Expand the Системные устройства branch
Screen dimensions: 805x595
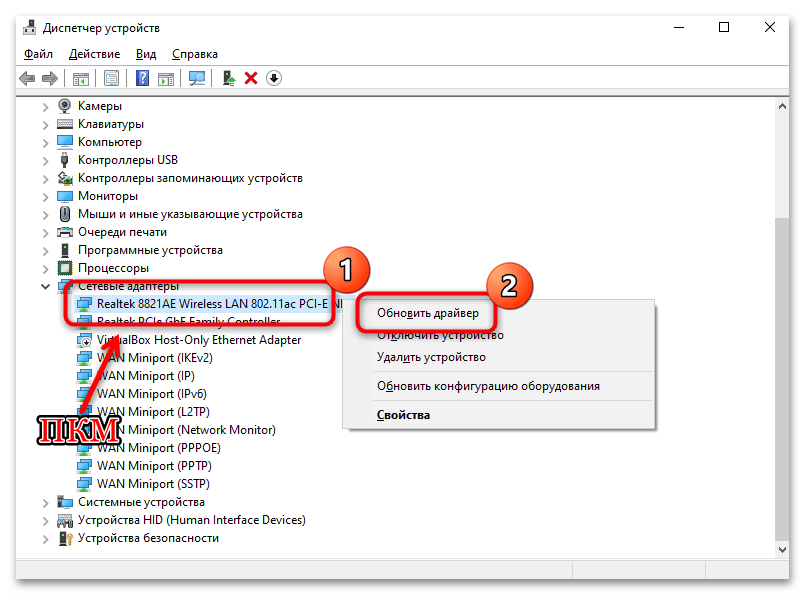pos(46,502)
